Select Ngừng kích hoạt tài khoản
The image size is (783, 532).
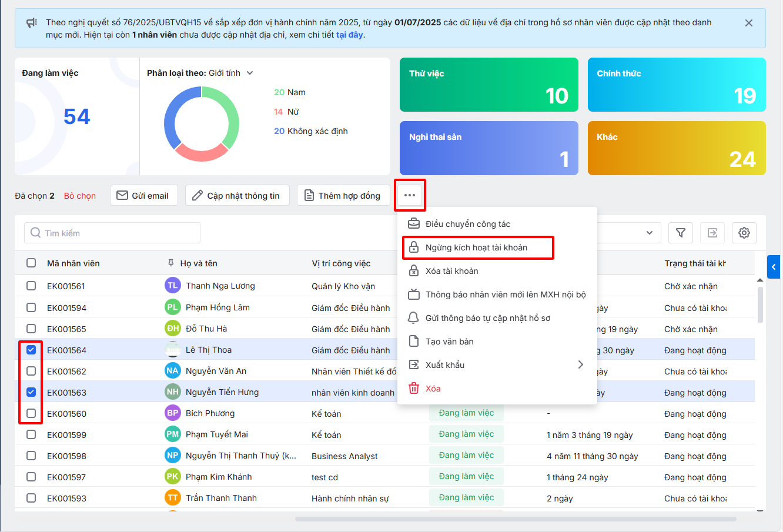(x=476, y=247)
